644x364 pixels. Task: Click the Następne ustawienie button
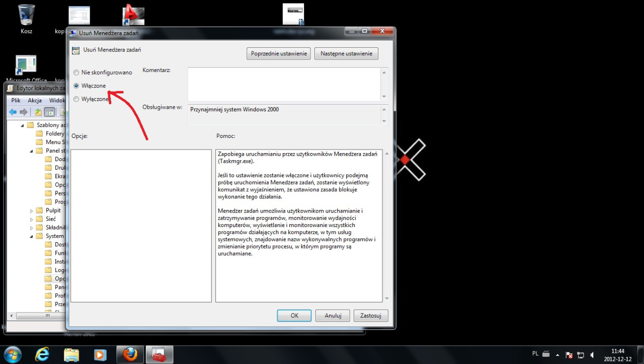(346, 53)
